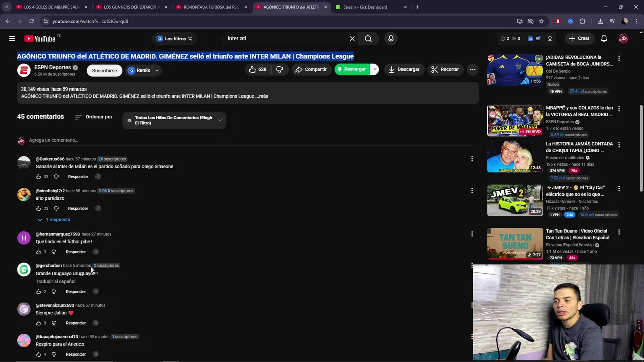This screenshot has width=644, height=362.
Task: Open the Remix extension button
Action: (139, 70)
